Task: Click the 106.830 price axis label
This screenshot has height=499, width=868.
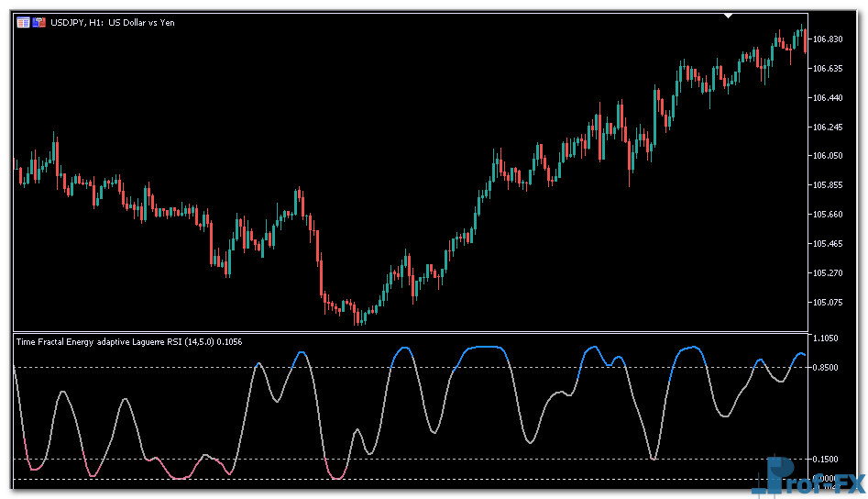Action: 827,39
